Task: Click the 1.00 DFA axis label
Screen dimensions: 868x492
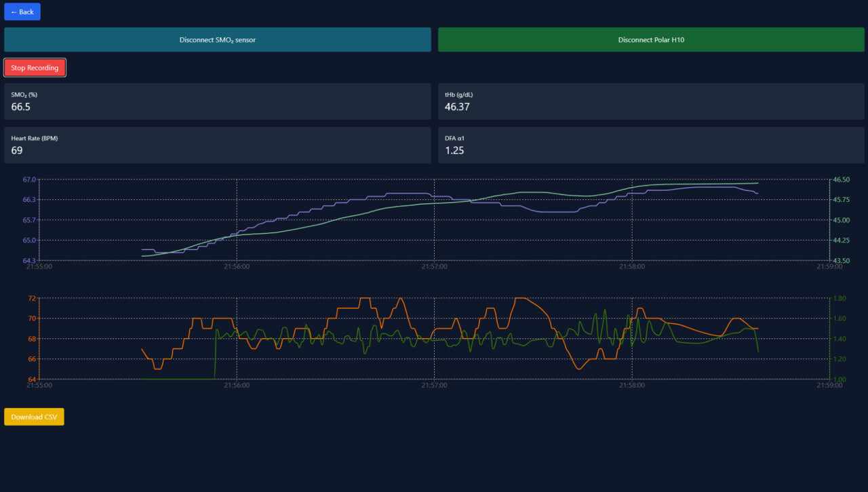Action: [x=839, y=379]
